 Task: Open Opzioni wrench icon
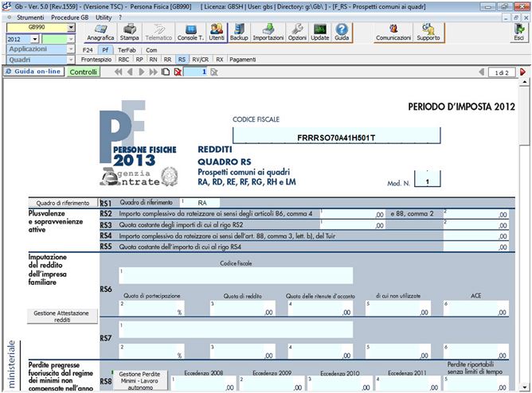coord(297,33)
